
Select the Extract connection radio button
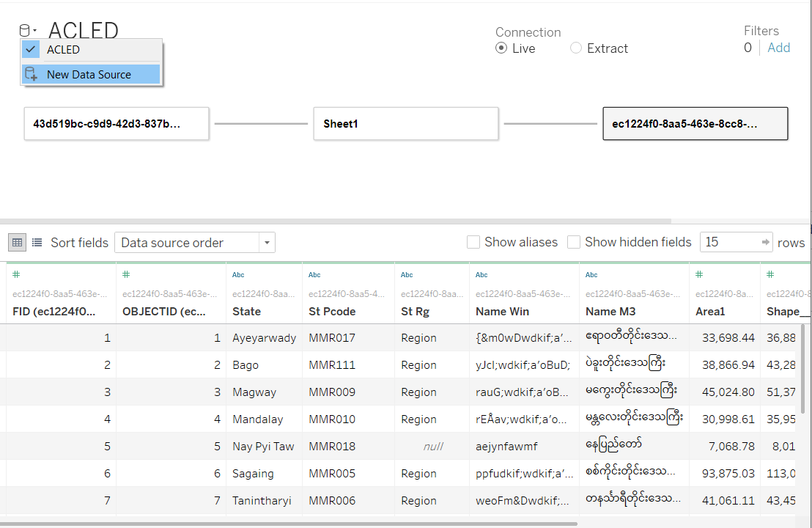(x=576, y=48)
